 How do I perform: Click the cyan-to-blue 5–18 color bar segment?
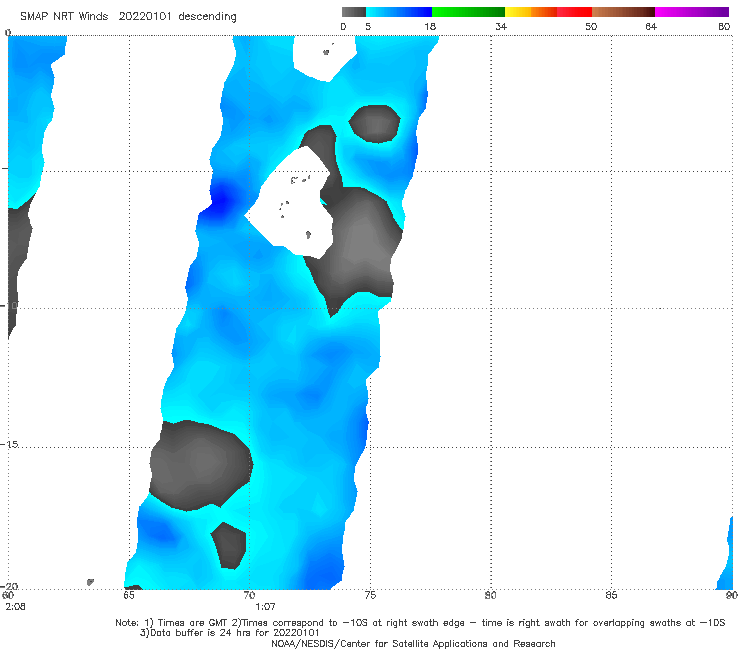pyautogui.click(x=399, y=12)
